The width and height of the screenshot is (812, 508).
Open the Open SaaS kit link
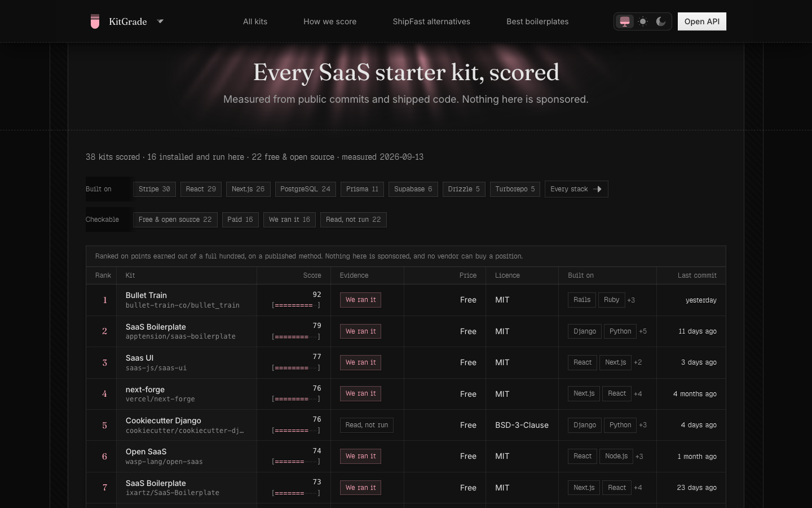(x=146, y=452)
